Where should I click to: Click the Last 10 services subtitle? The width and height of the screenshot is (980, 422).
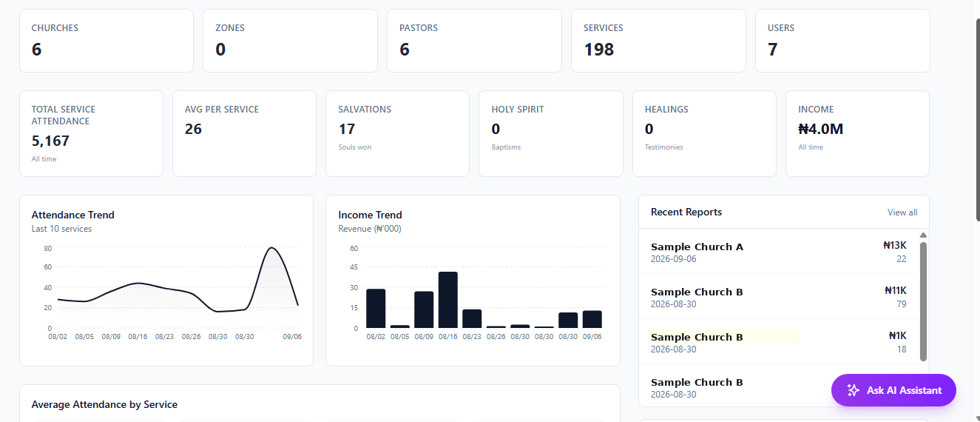(61, 229)
